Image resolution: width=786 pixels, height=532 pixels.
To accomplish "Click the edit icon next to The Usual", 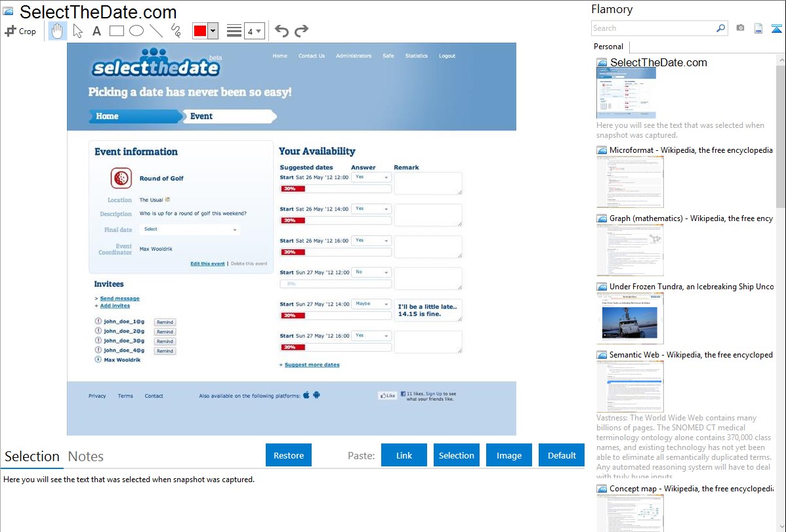I will click(x=167, y=199).
